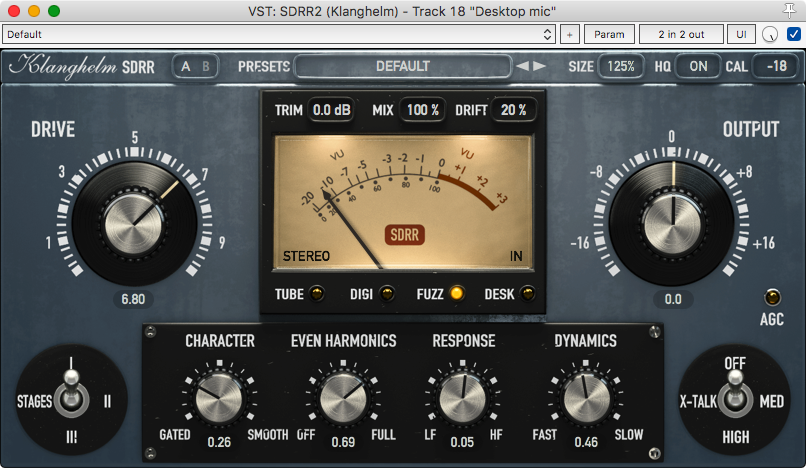Viewport: 806px width, 468px height.
Task: Click the OUTPUT knob
Action: (x=671, y=224)
